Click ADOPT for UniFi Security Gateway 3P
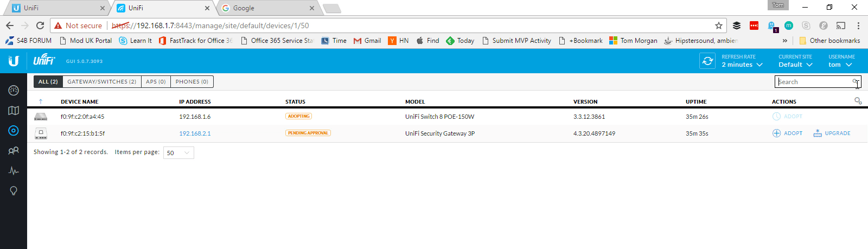Image resolution: width=868 pixels, height=249 pixels. click(x=787, y=133)
